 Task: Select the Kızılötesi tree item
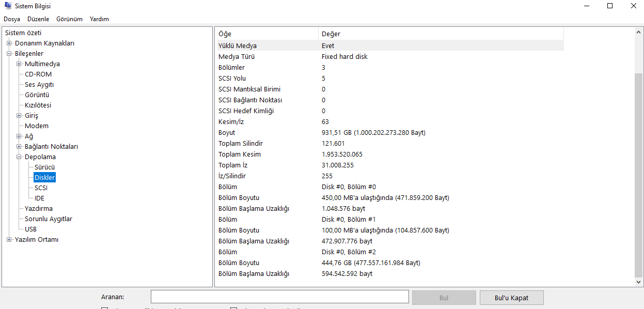coord(38,105)
